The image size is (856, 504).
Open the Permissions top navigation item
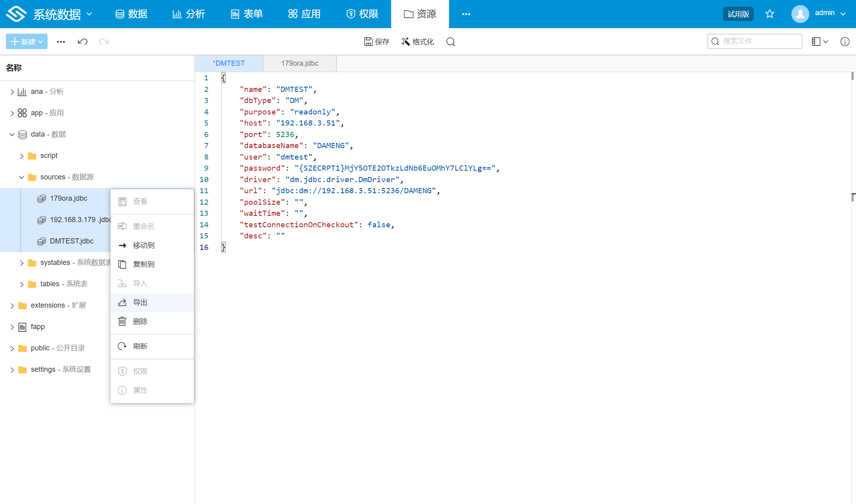pos(362,14)
